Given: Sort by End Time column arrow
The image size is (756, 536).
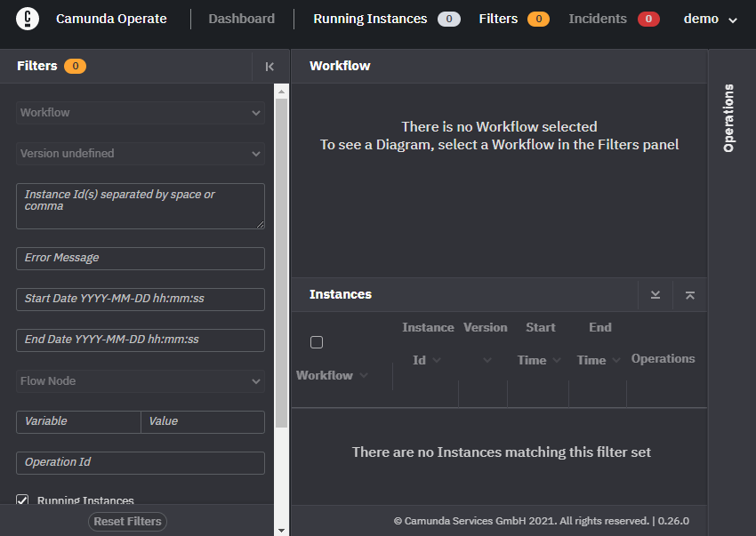Looking at the screenshot, I should click(x=616, y=360).
